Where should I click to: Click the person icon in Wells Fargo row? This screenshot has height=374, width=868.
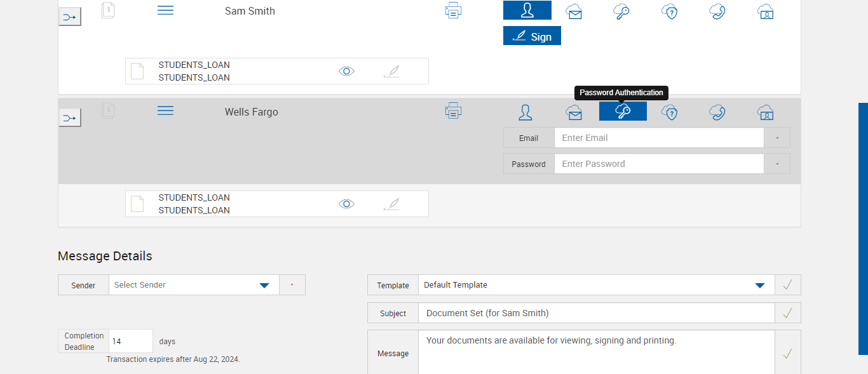point(526,112)
